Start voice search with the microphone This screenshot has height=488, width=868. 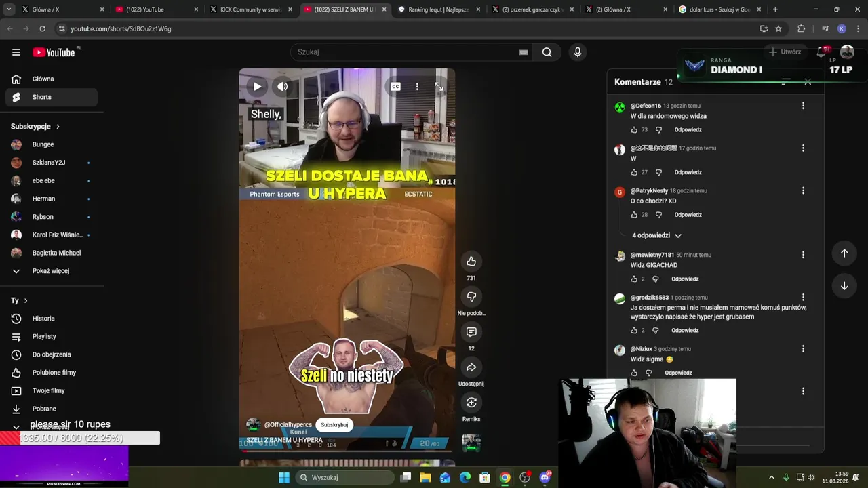click(577, 52)
